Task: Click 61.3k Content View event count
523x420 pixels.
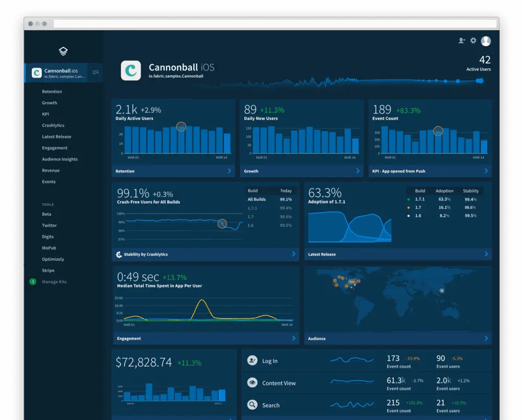Action: click(x=396, y=380)
